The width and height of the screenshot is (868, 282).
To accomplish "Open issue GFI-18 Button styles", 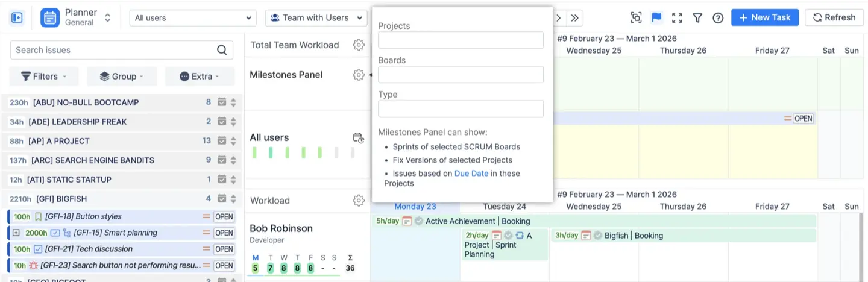I will tap(83, 216).
